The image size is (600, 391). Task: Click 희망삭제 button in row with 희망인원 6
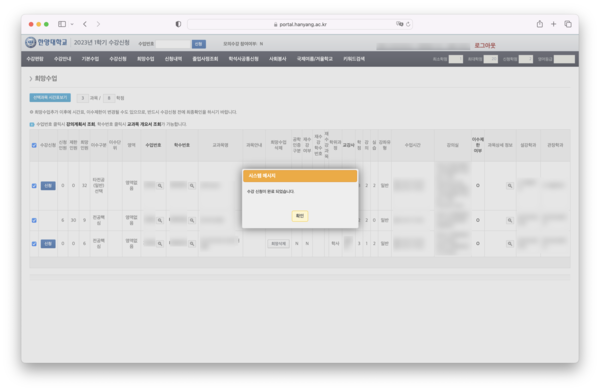(x=278, y=244)
